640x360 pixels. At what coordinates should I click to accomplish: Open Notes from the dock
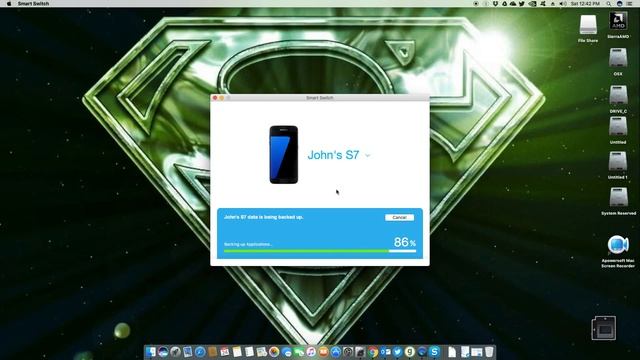pyautogui.click(x=237, y=351)
